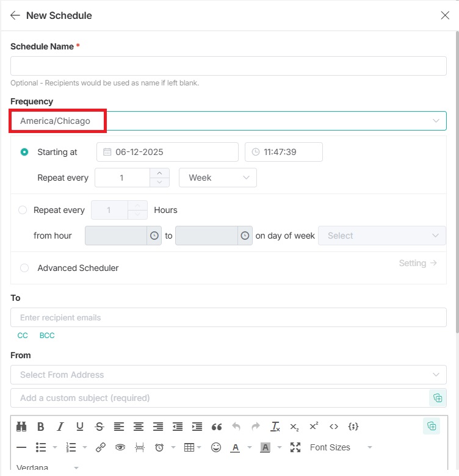Viewport: 459px width, 476px height.
Task: Click the BCC link
Action: coord(47,336)
